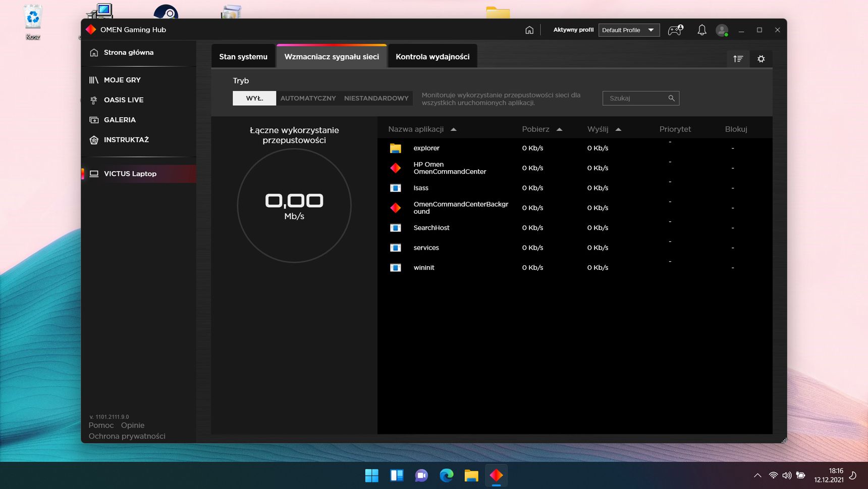This screenshot has height=489, width=868.
Task: Click the home icon in title bar
Action: point(529,30)
